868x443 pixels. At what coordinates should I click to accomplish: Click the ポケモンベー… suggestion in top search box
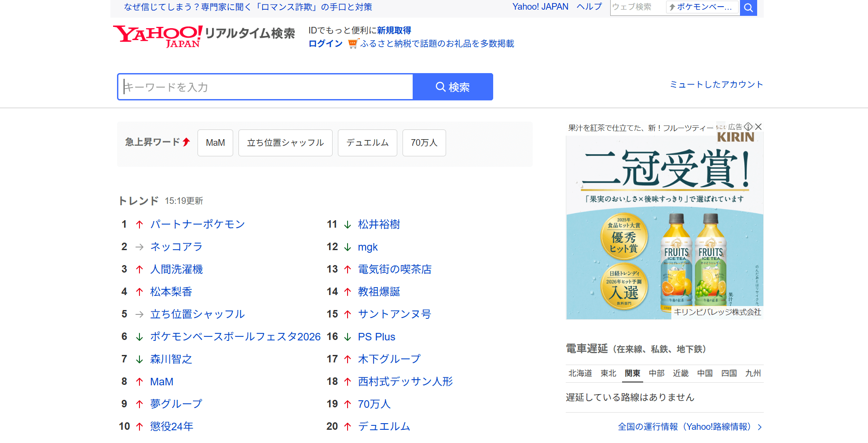point(702,7)
